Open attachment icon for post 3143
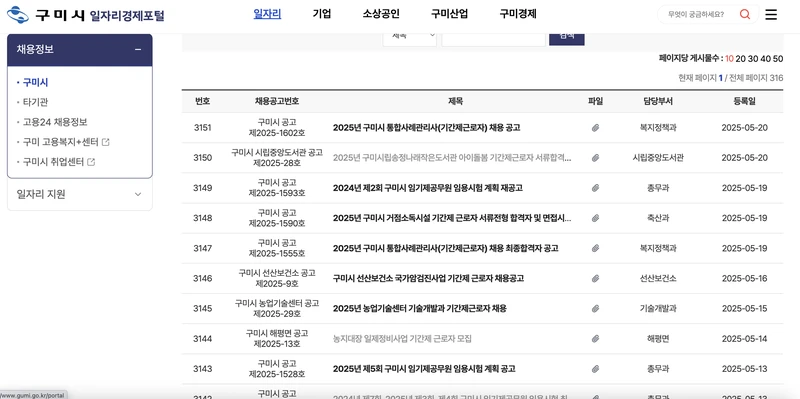 (595, 368)
